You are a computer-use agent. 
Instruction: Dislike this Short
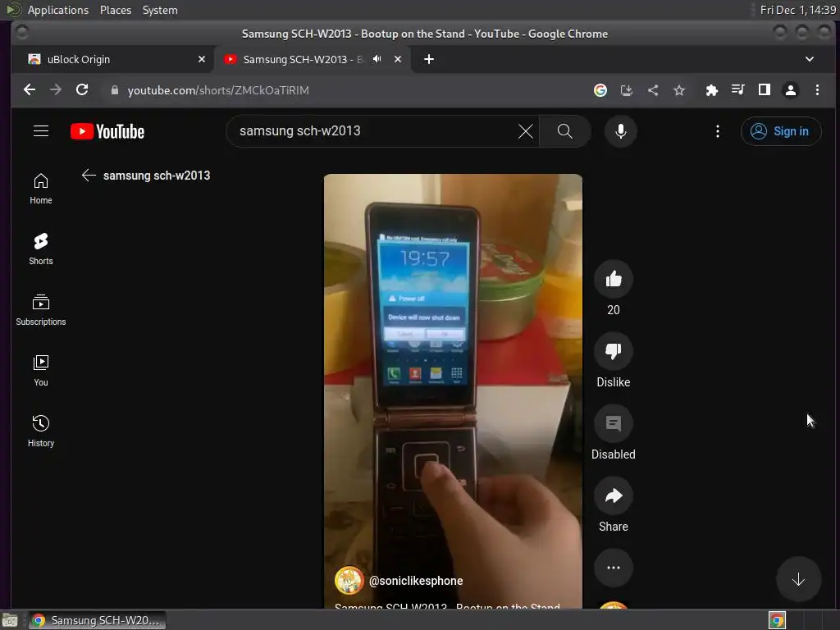614,351
